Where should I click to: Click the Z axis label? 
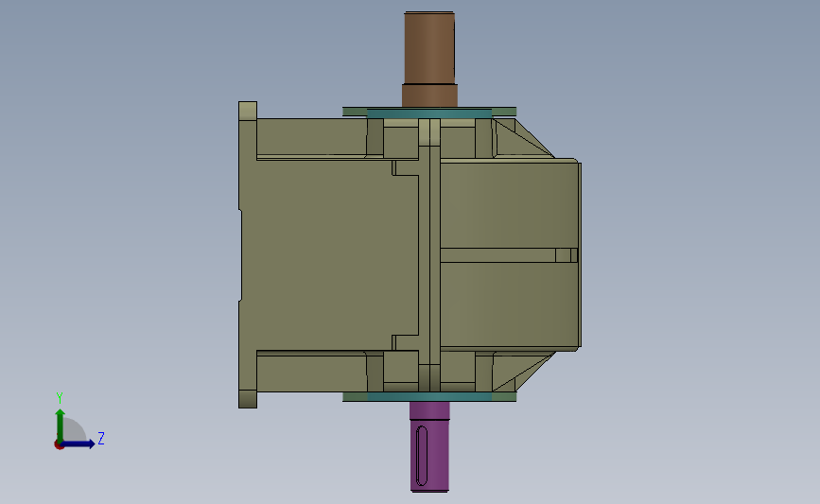click(x=101, y=438)
